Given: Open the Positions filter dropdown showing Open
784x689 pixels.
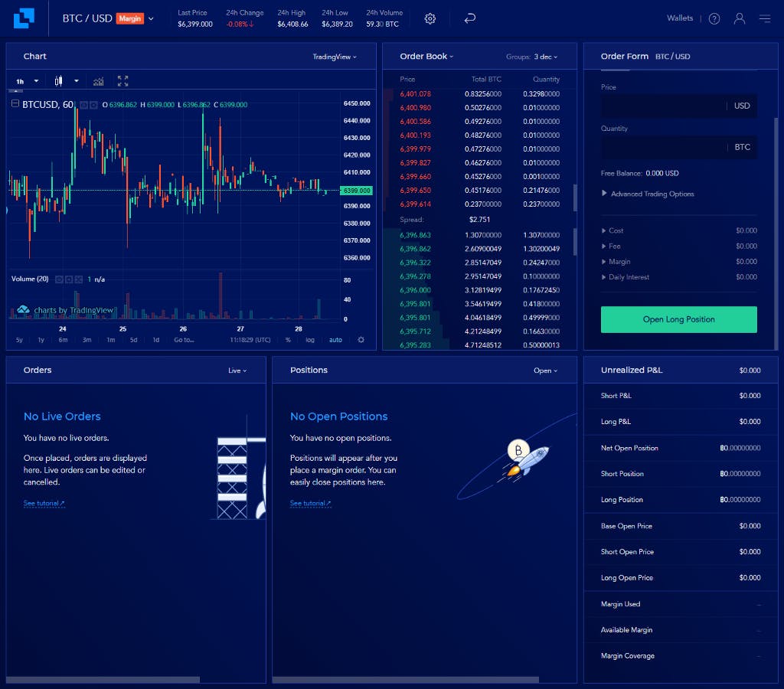Looking at the screenshot, I should point(546,370).
